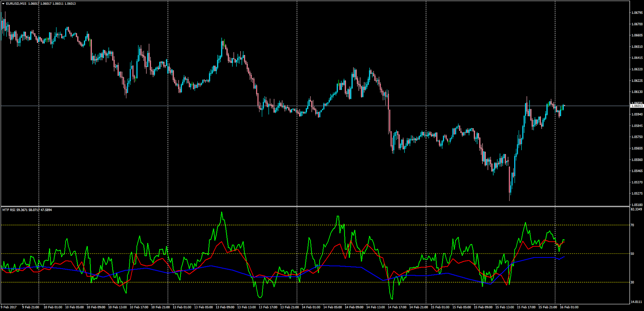Click the 15 Feb 21:00 time label
The height and width of the screenshot is (311, 644).
[548, 307]
